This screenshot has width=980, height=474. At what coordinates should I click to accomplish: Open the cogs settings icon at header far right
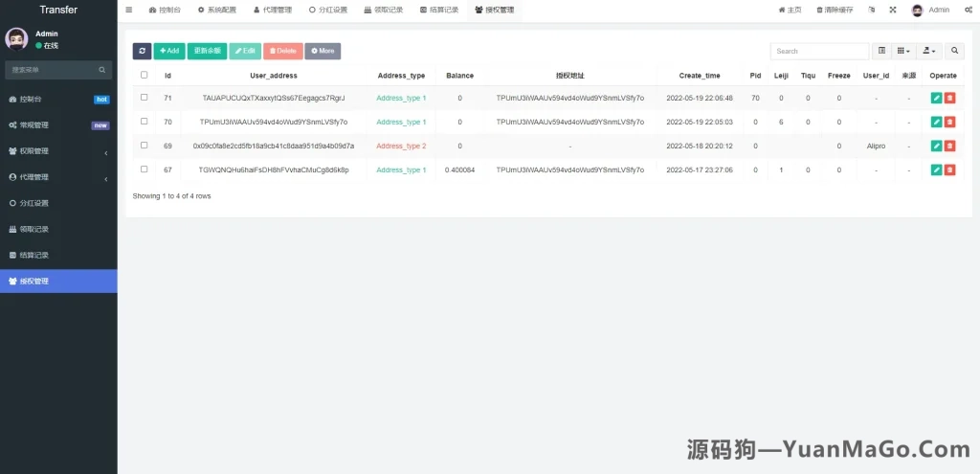click(x=968, y=10)
